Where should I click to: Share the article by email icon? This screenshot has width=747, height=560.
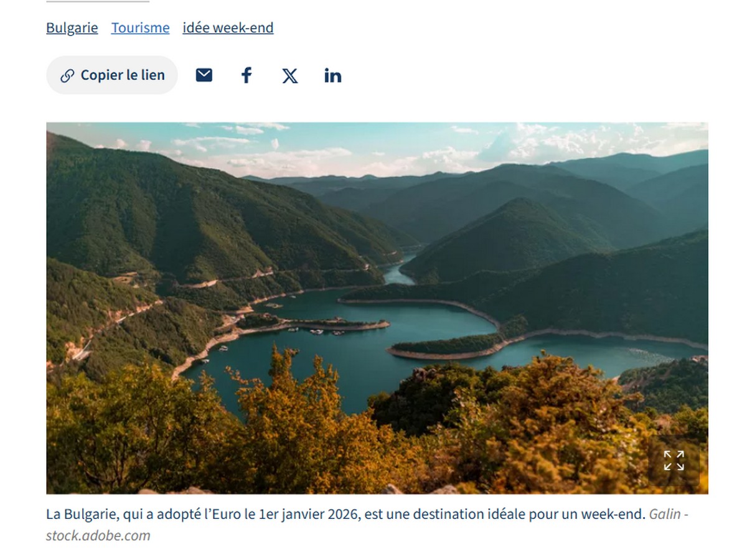coord(204,75)
